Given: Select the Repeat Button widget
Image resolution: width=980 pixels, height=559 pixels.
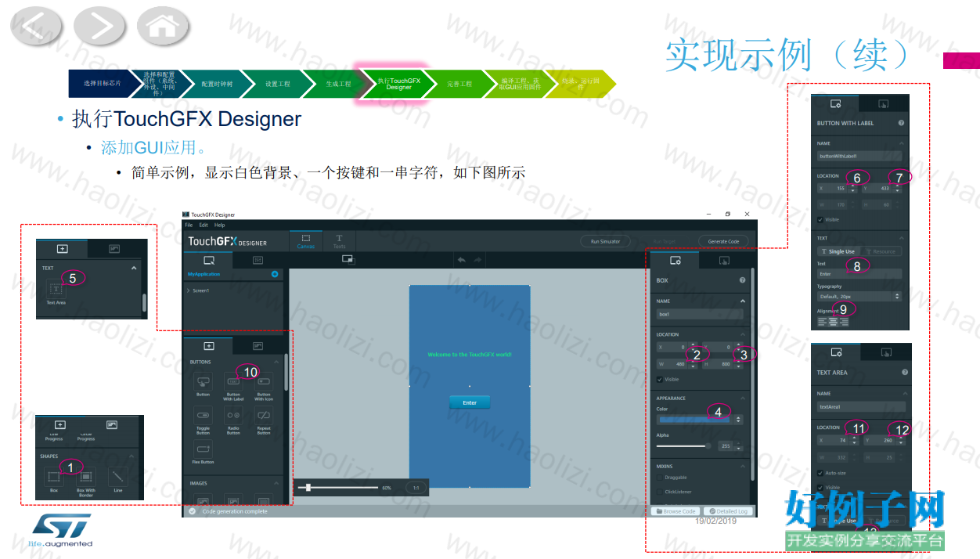Looking at the screenshot, I should point(264,415).
